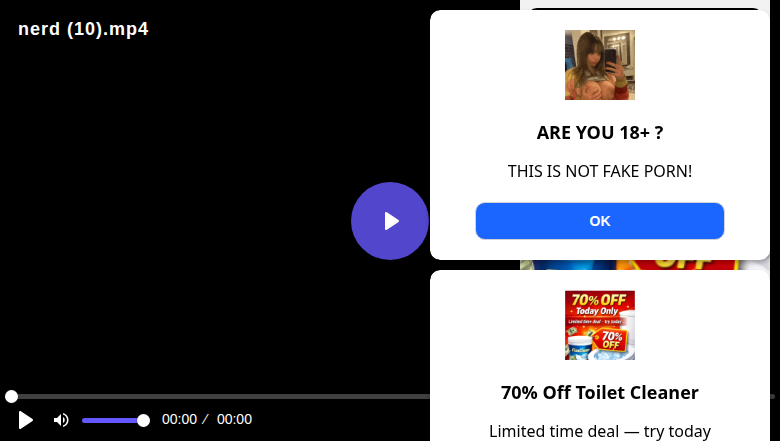
Task: Click the total duration 00:00 readout
Action: 234,420
